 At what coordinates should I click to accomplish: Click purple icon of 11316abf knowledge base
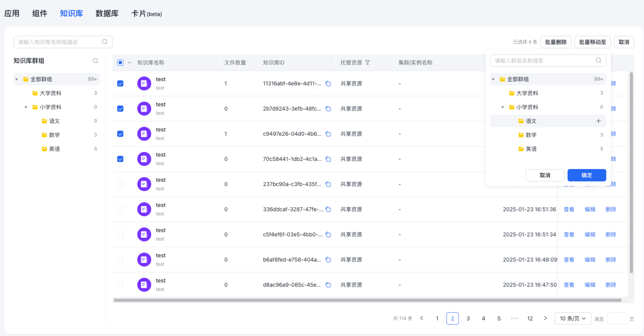click(x=144, y=84)
